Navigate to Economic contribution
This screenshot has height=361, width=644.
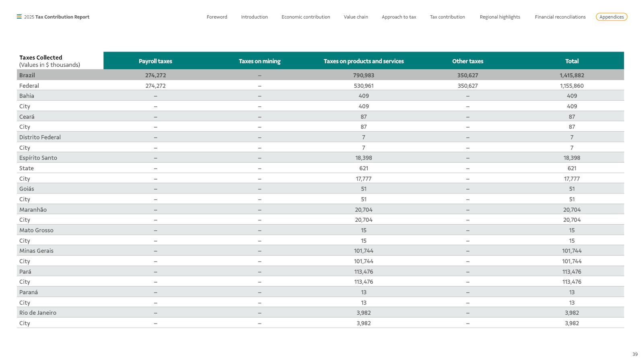coord(306,17)
